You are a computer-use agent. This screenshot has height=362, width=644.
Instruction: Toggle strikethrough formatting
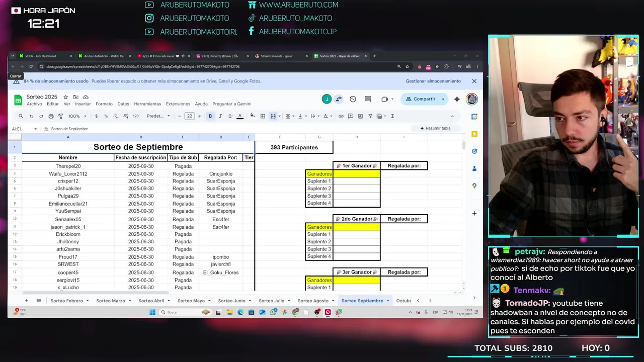coord(230,116)
